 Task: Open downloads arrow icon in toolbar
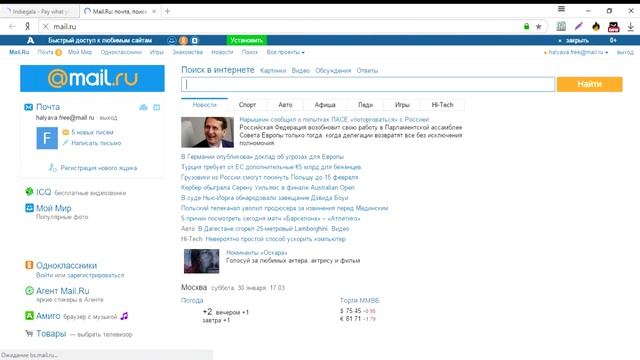click(631, 27)
